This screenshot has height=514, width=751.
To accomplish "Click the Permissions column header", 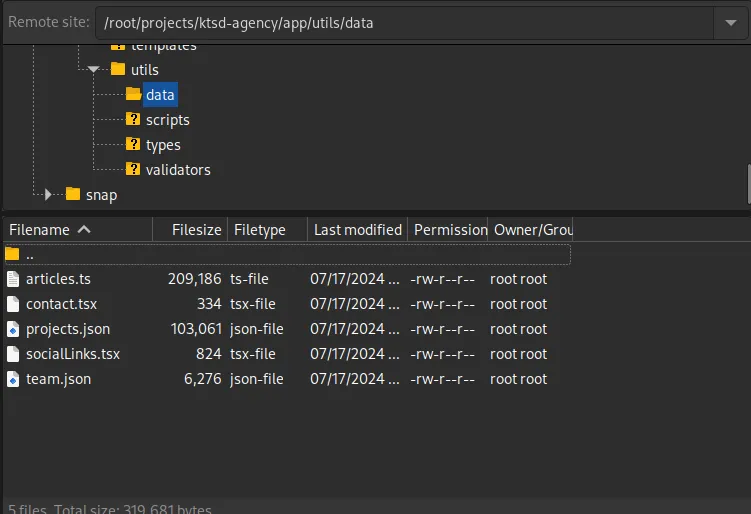I will [449, 229].
